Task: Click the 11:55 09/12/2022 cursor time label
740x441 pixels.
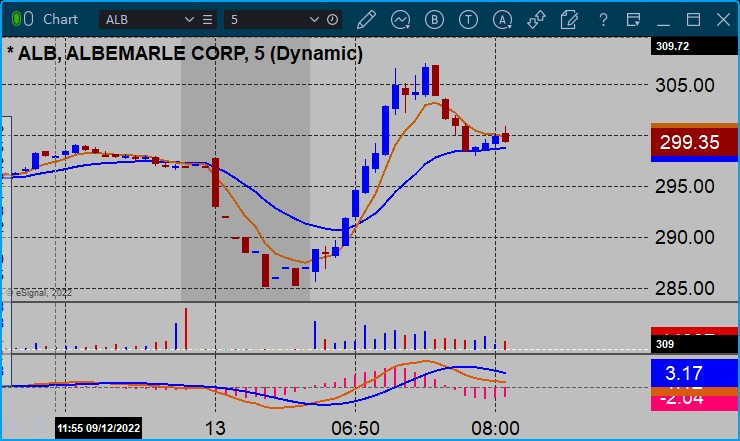Action: click(98, 428)
